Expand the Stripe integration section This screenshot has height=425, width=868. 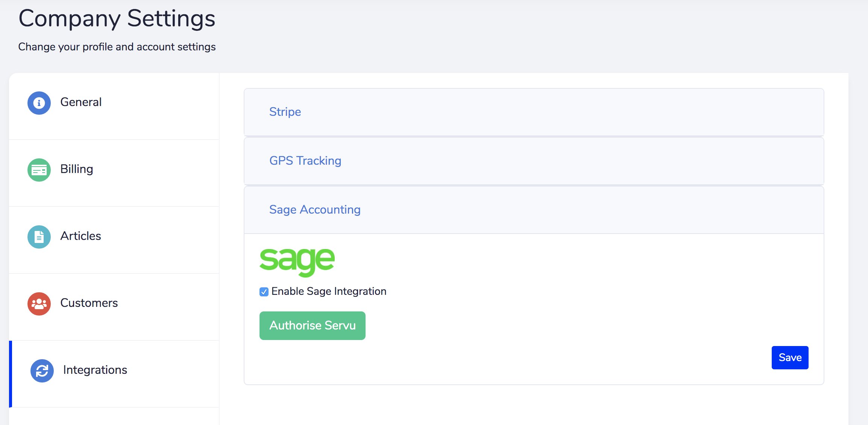click(x=534, y=112)
